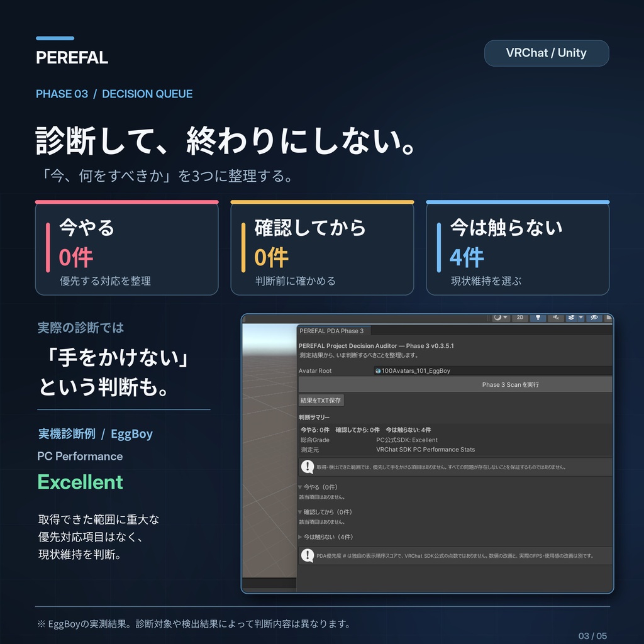Click the 確認してから 0件 card
644x644 pixels.
pyautogui.click(x=322, y=248)
